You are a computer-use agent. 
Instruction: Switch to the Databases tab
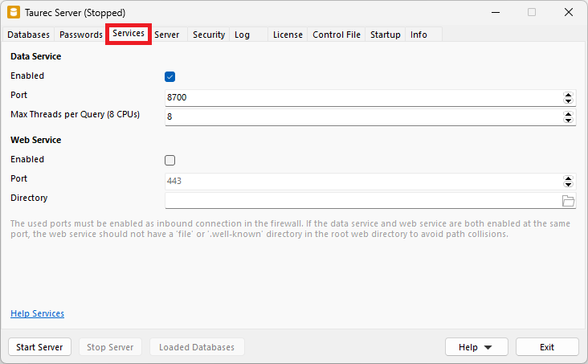click(x=28, y=35)
